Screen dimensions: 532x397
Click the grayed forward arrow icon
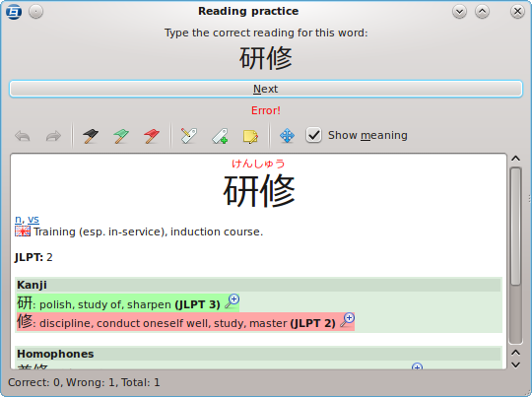(53, 136)
